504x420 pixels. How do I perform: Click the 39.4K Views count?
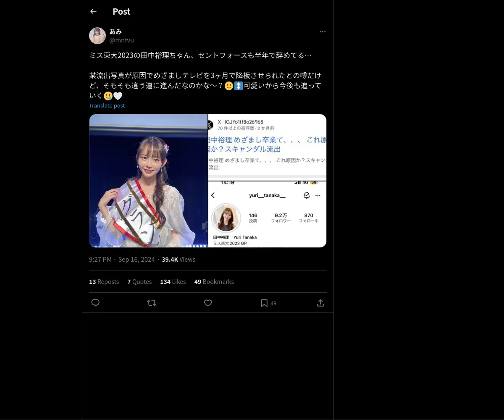[x=178, y=259]
